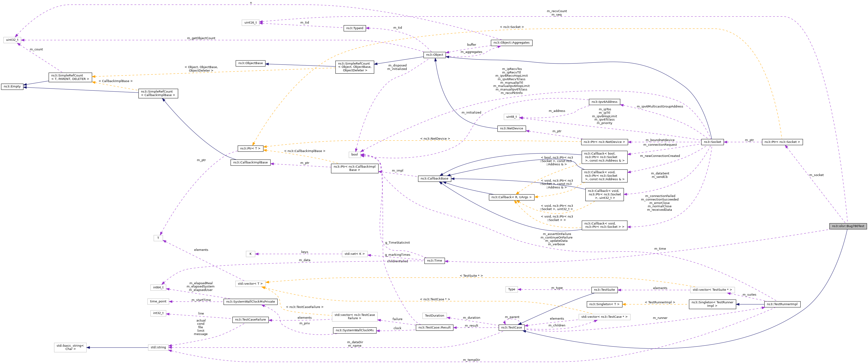Viewport: 868px width, 363px height.
Task: Open Callback< void, Ptr<Socket>, uint32_t > node
Action: click(604, 194)
